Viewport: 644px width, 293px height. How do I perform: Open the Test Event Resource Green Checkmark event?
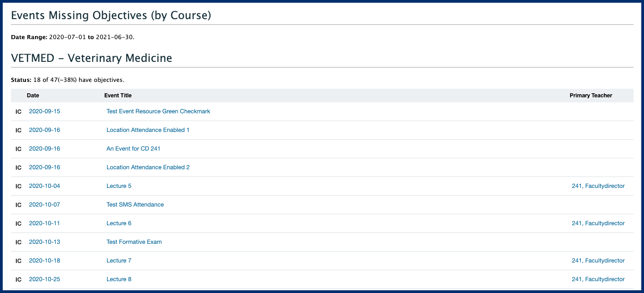pos(158,111)
